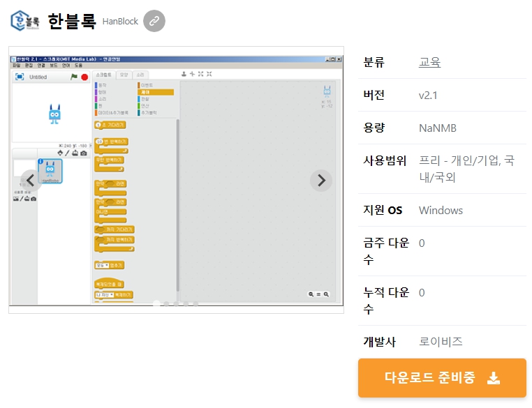Image resolution: width=532 pixels, height=408 pixels.
Task: Click the HanBlock English subtitle text
Action: tap(120, 22)
